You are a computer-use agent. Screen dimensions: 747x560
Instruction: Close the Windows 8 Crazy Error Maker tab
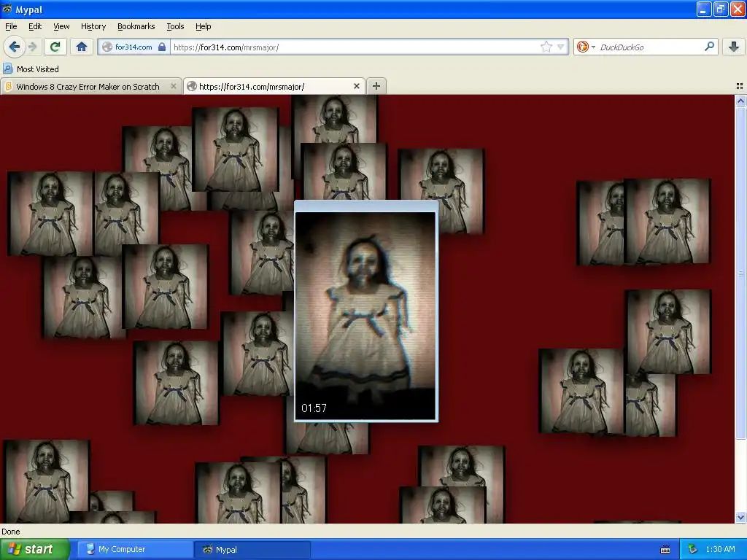tap(174, 86)
